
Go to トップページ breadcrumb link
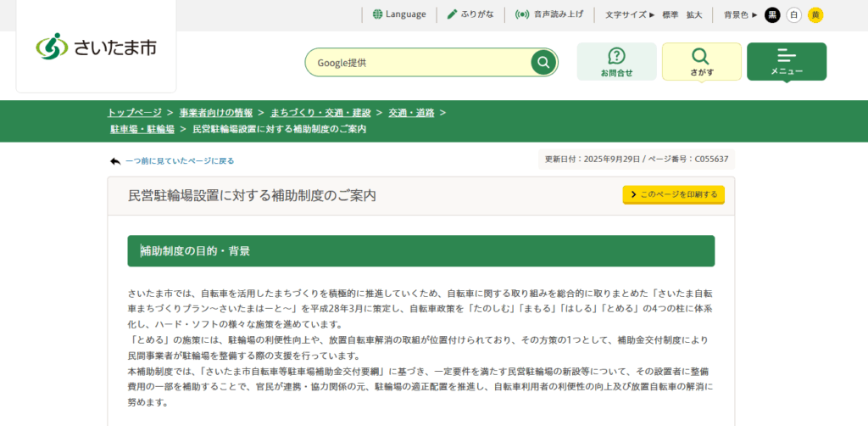133,112
